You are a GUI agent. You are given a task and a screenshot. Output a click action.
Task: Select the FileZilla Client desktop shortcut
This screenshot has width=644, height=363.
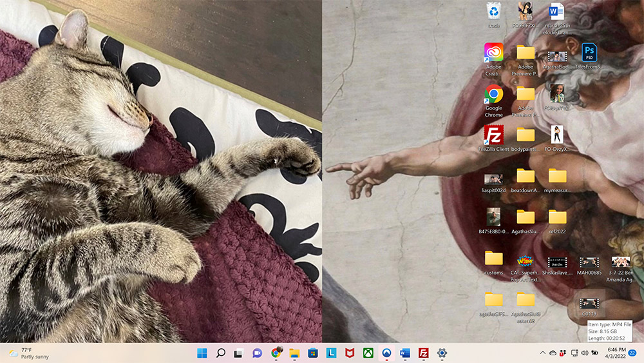pyautogui.click(x=494, y=135)
